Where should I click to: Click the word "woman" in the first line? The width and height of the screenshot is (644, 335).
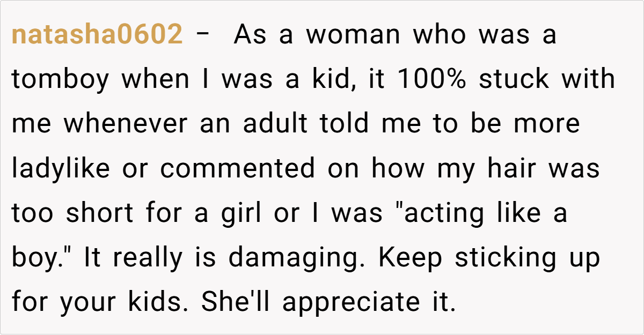click(x=353, y=35)
